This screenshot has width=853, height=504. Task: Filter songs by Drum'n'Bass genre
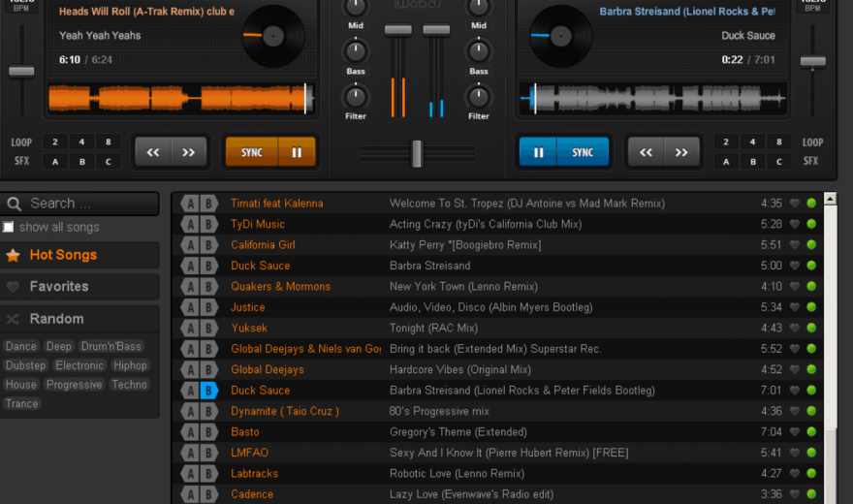click(111, 346)
